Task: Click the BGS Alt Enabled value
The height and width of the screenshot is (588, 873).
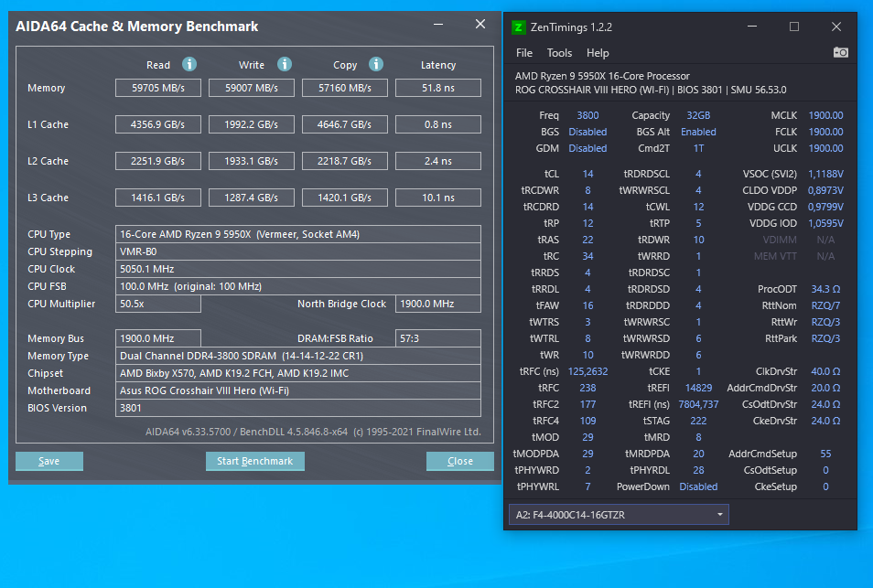Action: coord(698,132)
